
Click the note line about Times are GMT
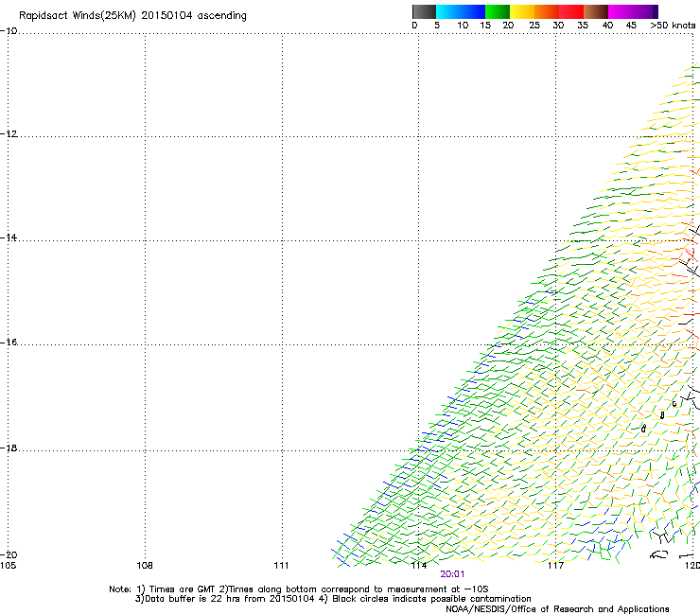(x=299, y=589)
